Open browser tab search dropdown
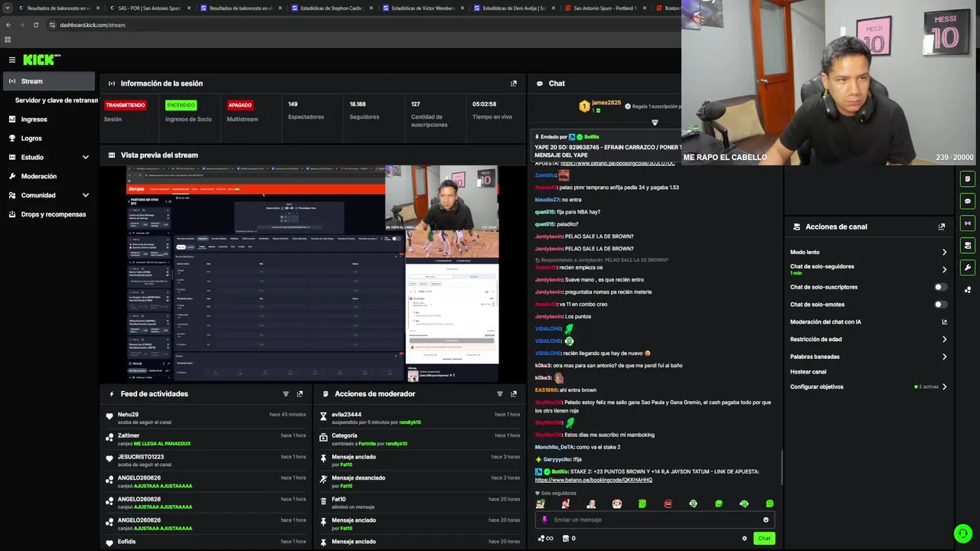The image size is (980, 551). [x=8, y=8]
